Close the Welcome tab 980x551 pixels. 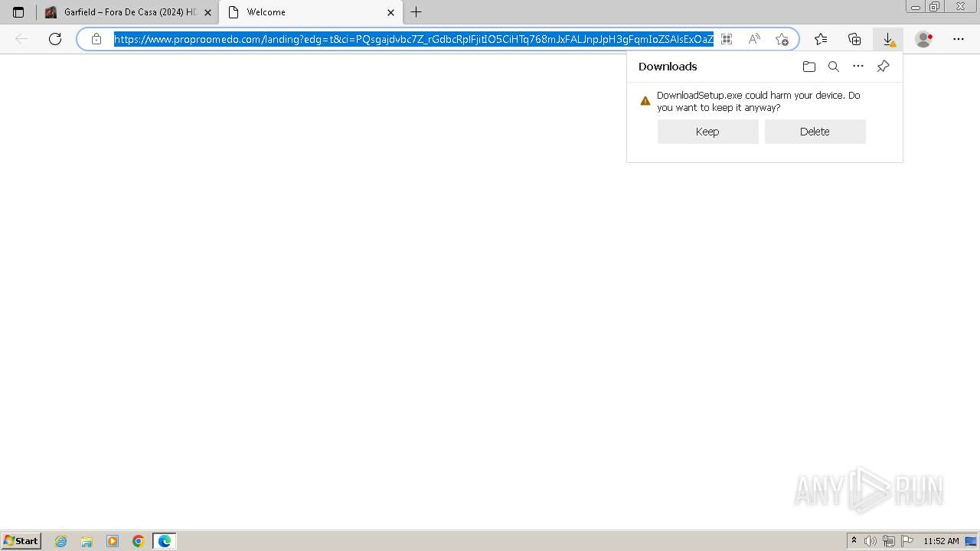pyautogui.click(x=390, y=12)
